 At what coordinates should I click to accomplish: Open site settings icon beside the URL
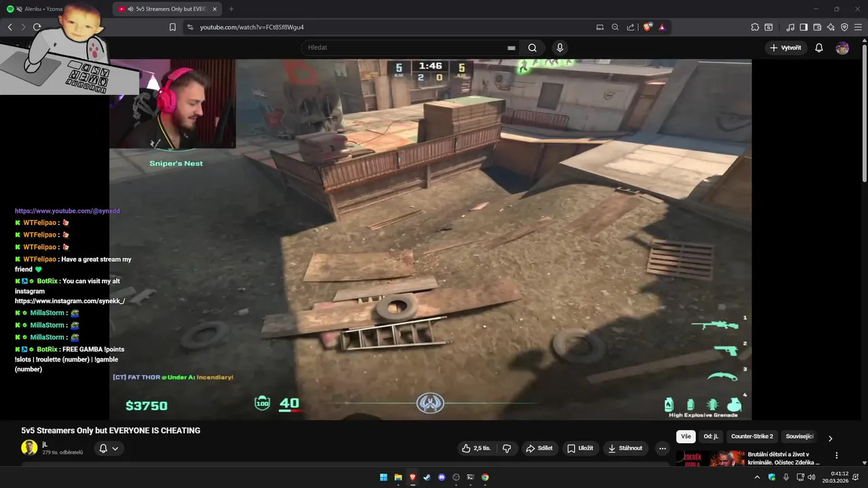point(190,27)
